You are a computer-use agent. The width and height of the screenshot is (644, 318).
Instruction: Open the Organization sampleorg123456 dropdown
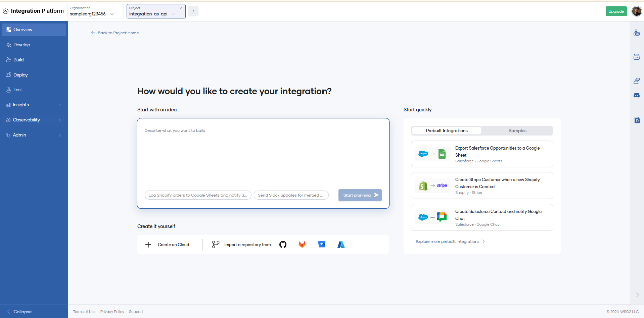95,11
